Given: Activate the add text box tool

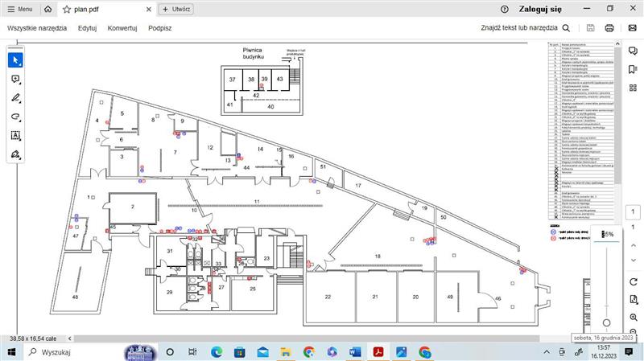Looking at the screenshot, I should pyautogui.click(x=16, y=135).
